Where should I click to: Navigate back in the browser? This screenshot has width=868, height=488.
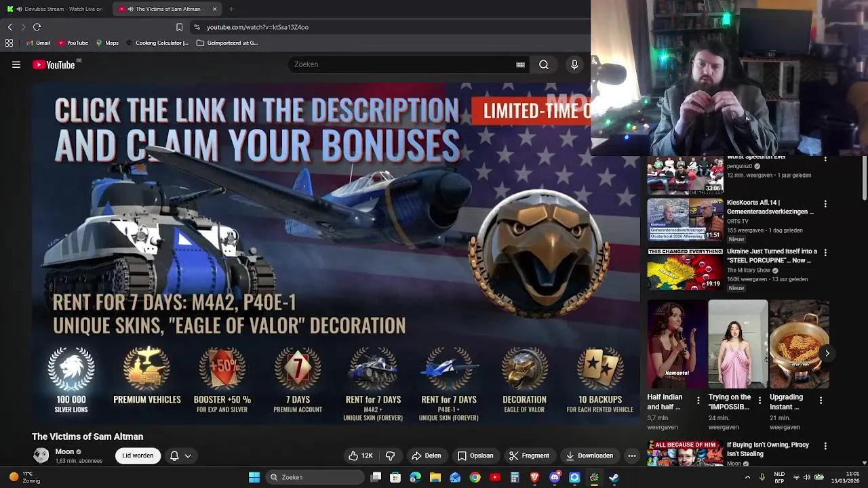10,27
